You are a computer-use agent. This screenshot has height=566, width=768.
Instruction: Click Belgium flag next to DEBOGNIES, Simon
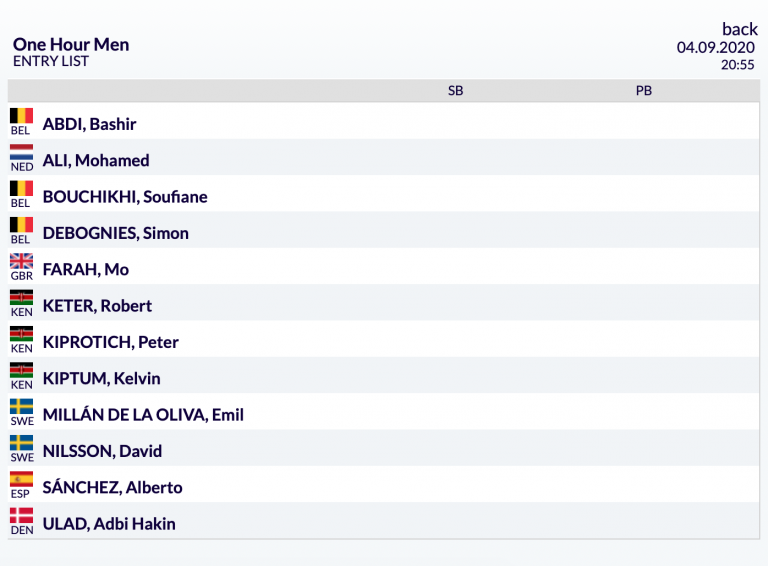(21, 225)
